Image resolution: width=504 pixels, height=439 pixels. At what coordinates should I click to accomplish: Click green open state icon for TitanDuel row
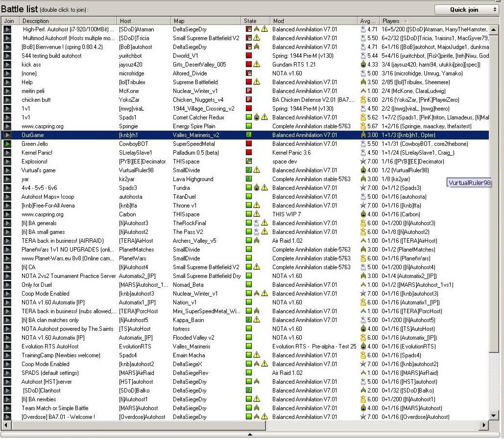(x=248, y=196)
